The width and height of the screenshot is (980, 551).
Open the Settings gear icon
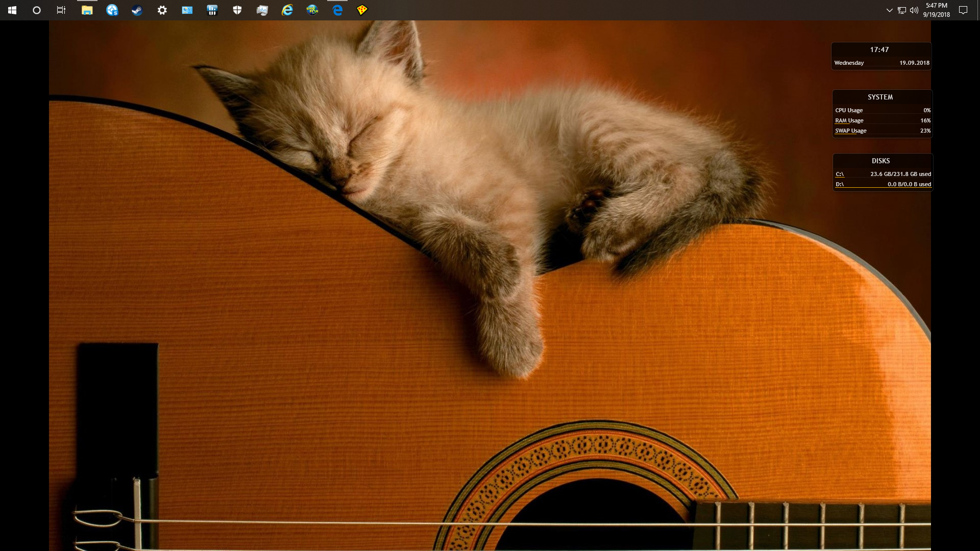(x=162, y=10)
